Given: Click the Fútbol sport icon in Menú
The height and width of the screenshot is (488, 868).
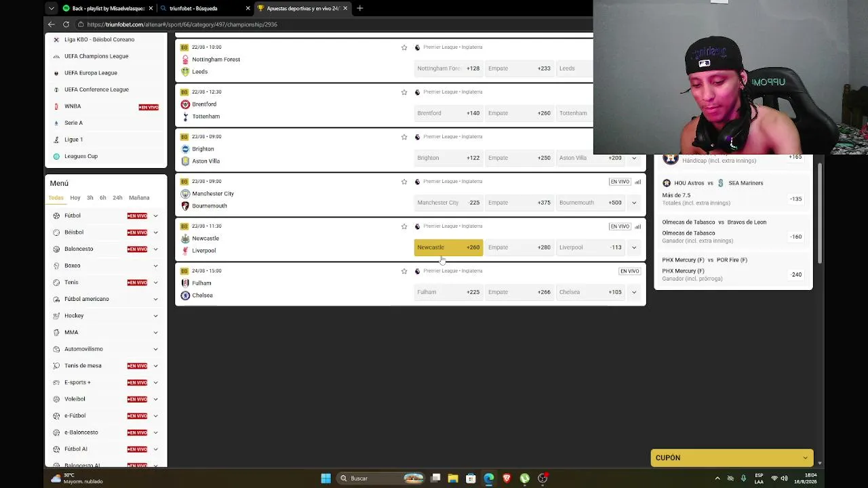Looking at the screenshot, I should (56, 216).
